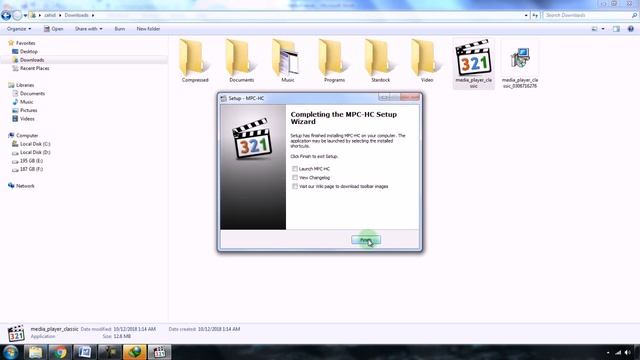
Task: Switch to the MPC-HC setup taskbar button
Action: (x=159, y=352)
